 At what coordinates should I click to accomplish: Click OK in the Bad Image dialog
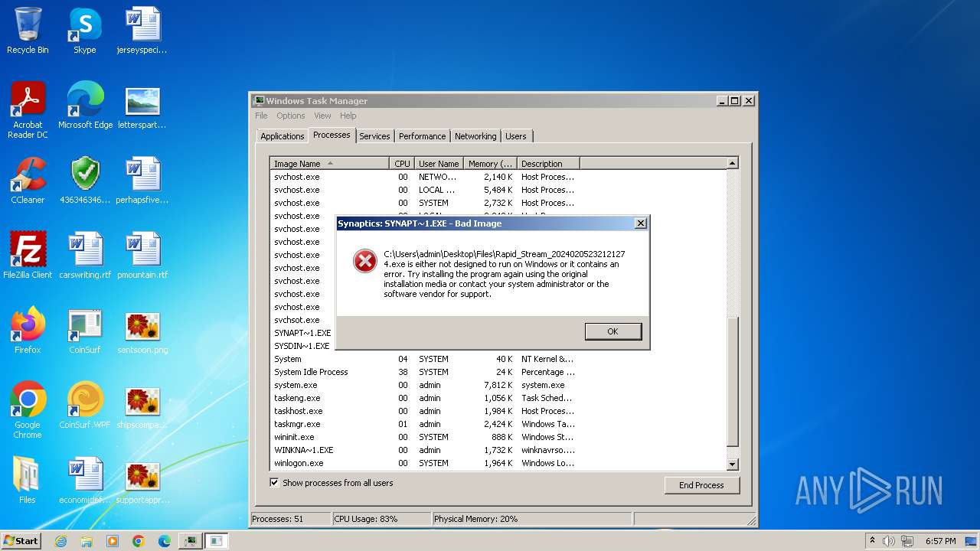coord(612,331)
